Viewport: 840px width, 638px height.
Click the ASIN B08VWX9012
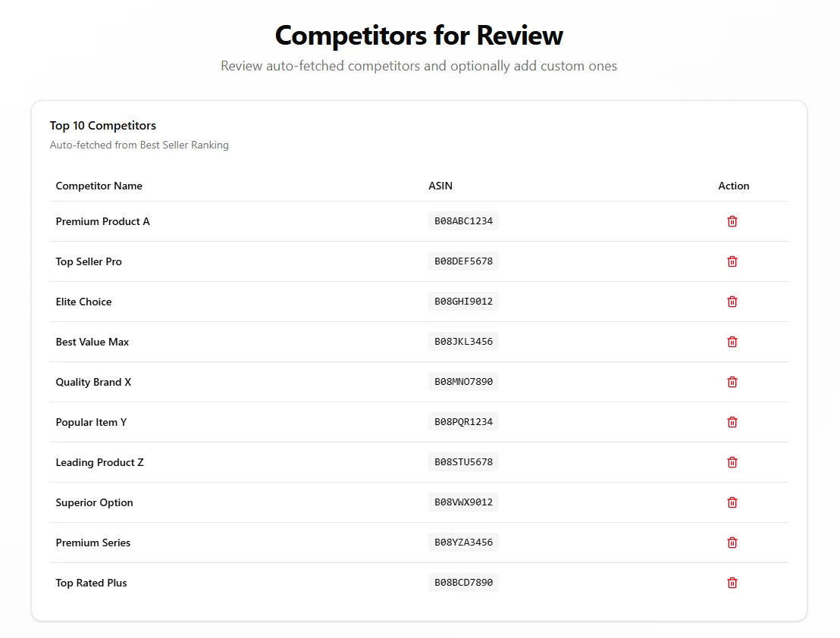pyautogui.click(x=463, y=502)
